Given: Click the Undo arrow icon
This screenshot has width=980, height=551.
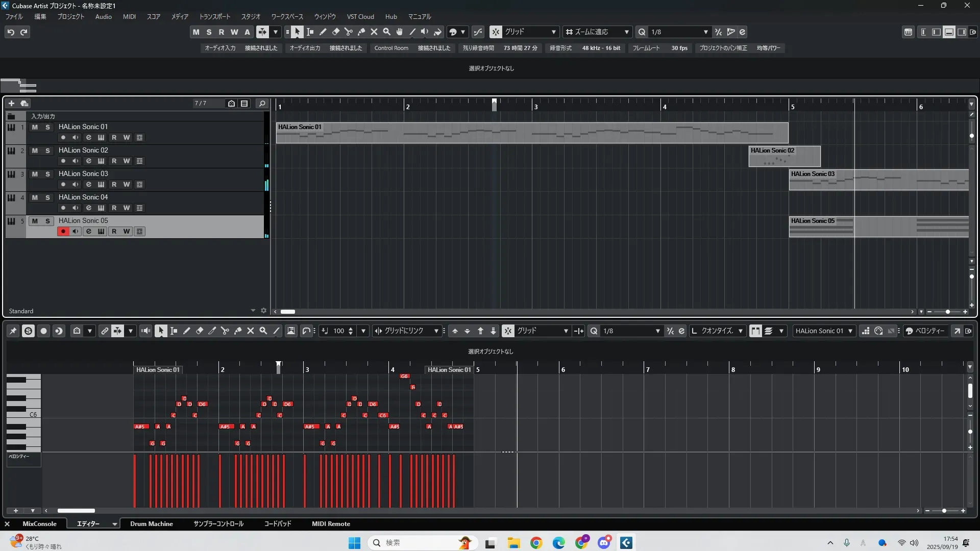Looking at the screenshot, I should click(11, 32).
